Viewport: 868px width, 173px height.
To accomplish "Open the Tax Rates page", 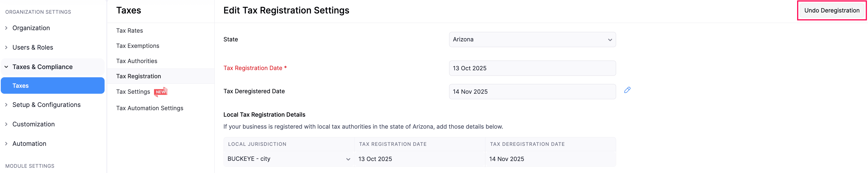I will (x=129, y=31).
